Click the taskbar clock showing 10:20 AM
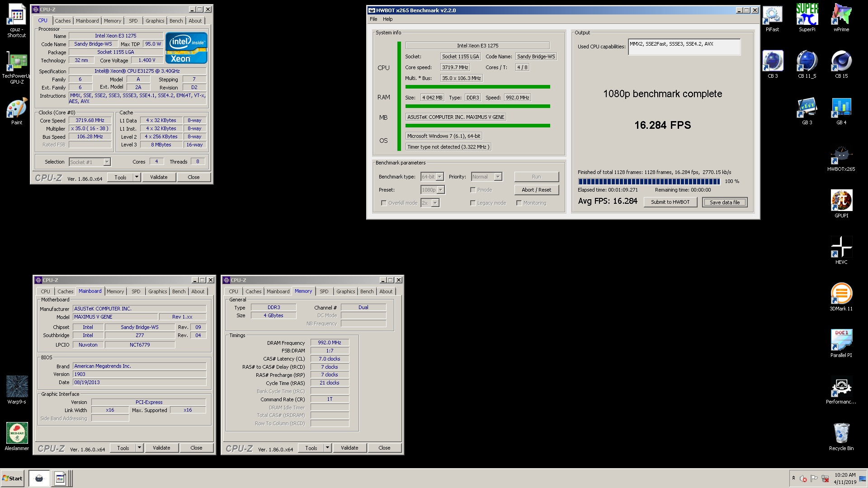Screen dimensions: 868x488 pos(845,479)
